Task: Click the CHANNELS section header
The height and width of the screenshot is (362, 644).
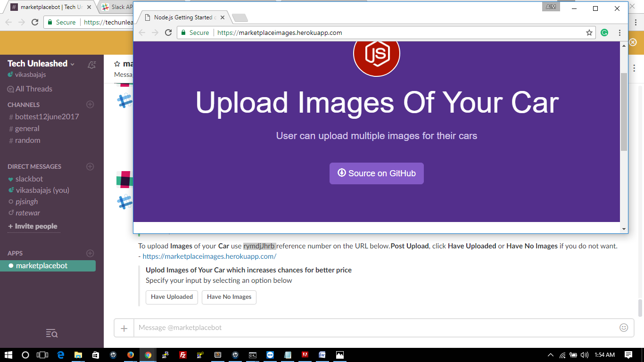Action: coord(24,105)
